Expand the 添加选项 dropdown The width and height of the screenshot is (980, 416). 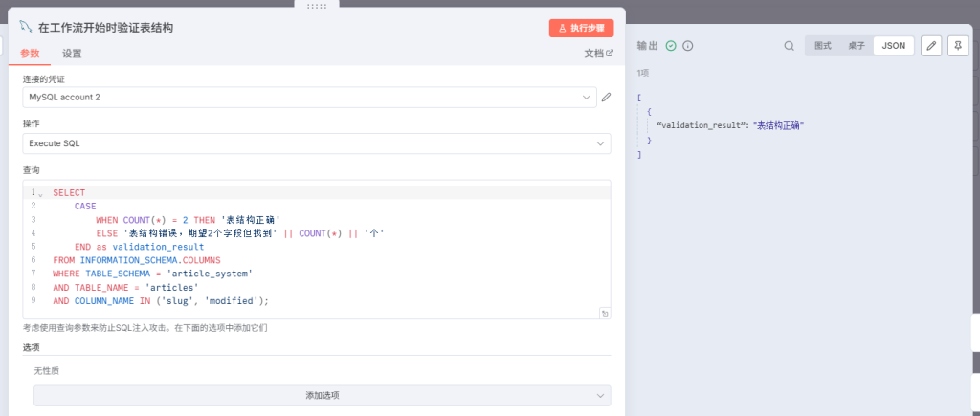(322, 395)
